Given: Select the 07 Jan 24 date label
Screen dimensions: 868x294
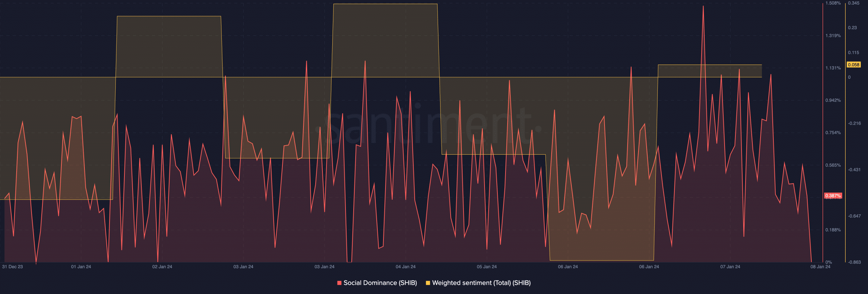Looking at the screenshot, I should tap(730, 267).
